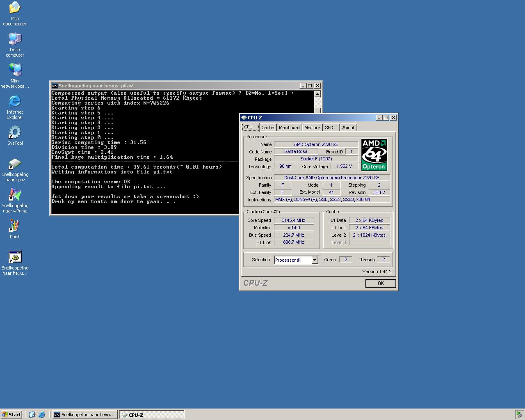This screenshot has width=525, height=420.
Task: Click OK button in CPU-Z
Action: (381, 283)
